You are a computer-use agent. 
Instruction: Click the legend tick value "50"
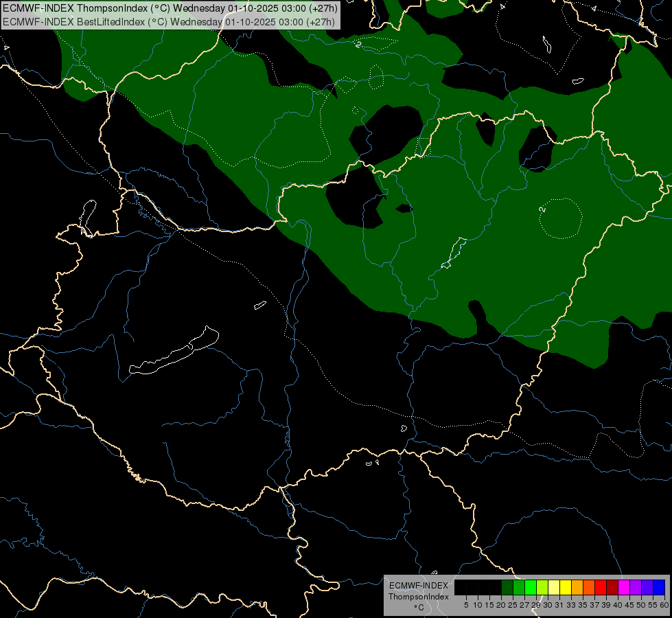coord(640,605)
